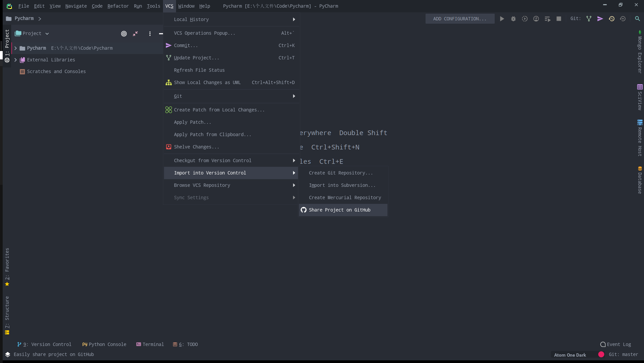
Task: Toggle the 1: Project side tab
Action: (x=7, y=46)
